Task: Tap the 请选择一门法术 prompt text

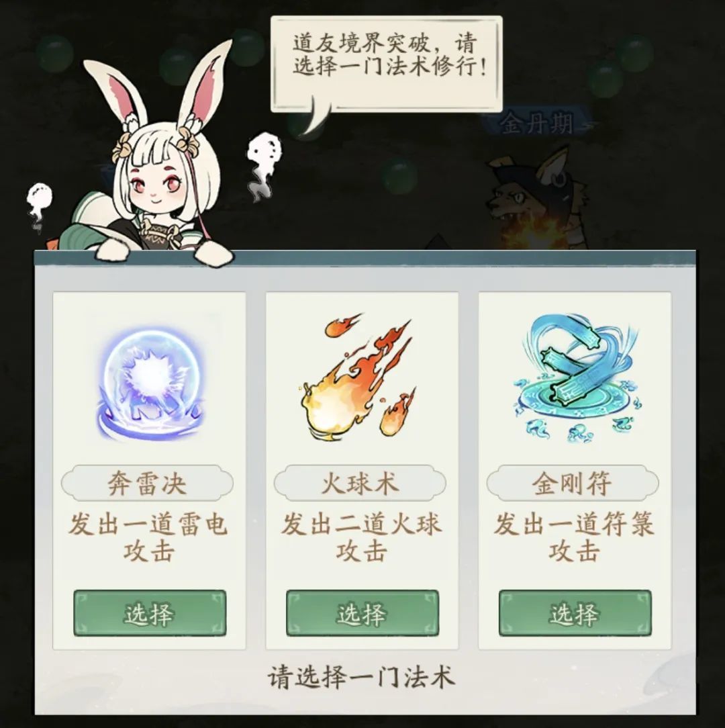Action: pos(361,677)
